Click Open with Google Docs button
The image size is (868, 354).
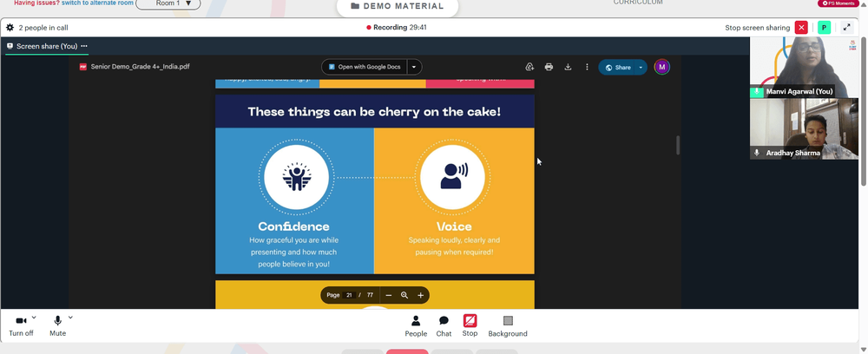click(365, 67)
